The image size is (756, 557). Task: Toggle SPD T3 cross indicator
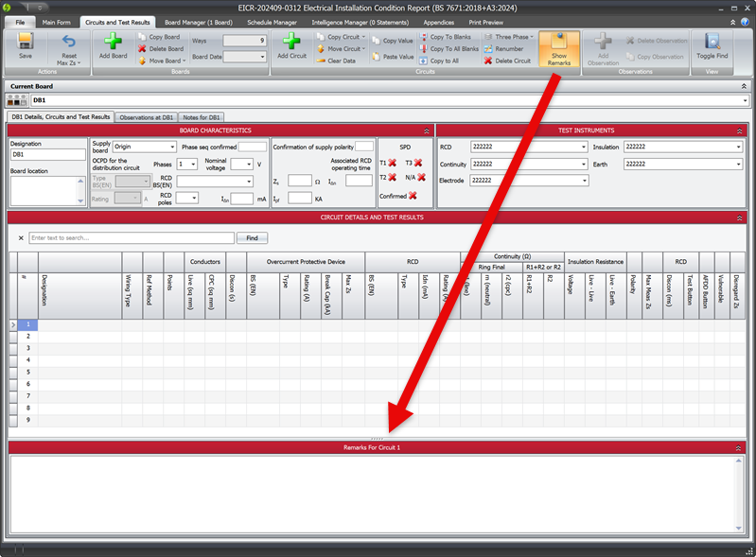click(x=418, y=163)
